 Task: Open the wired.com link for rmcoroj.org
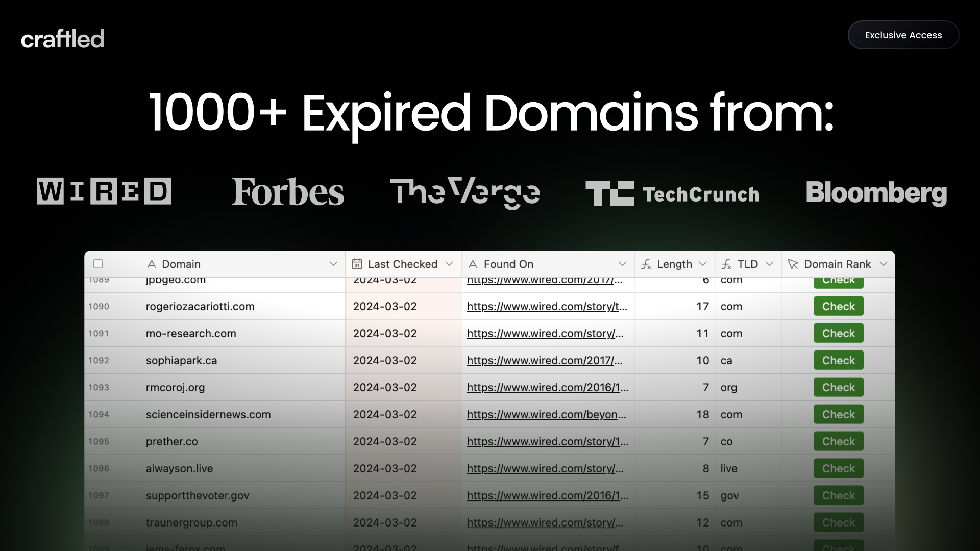[x=547, y=388]
